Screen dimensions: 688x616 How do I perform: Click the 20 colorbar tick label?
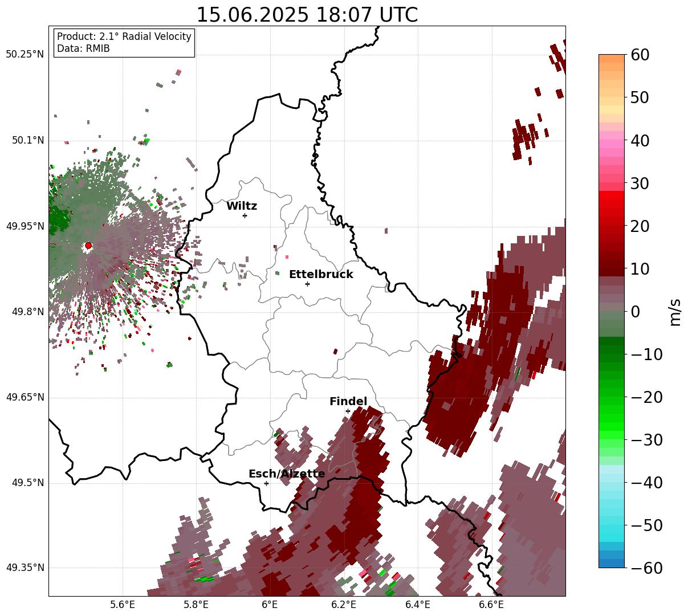click(x=641, y=226)
